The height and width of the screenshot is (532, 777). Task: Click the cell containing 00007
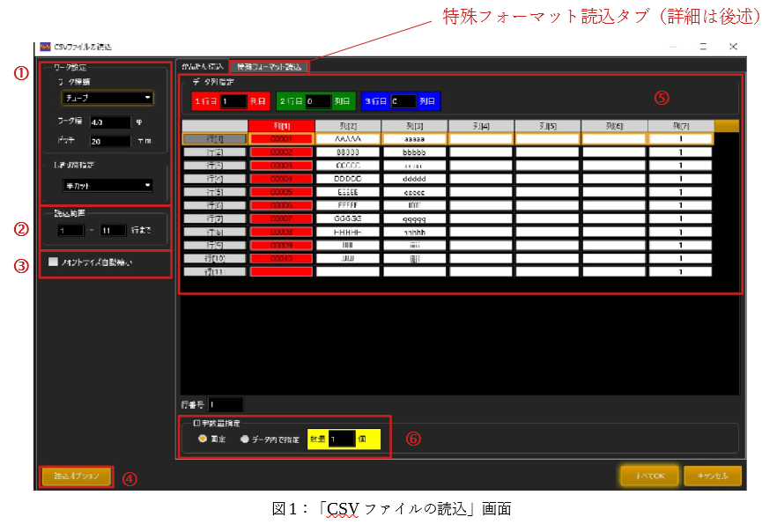(282, 218)
